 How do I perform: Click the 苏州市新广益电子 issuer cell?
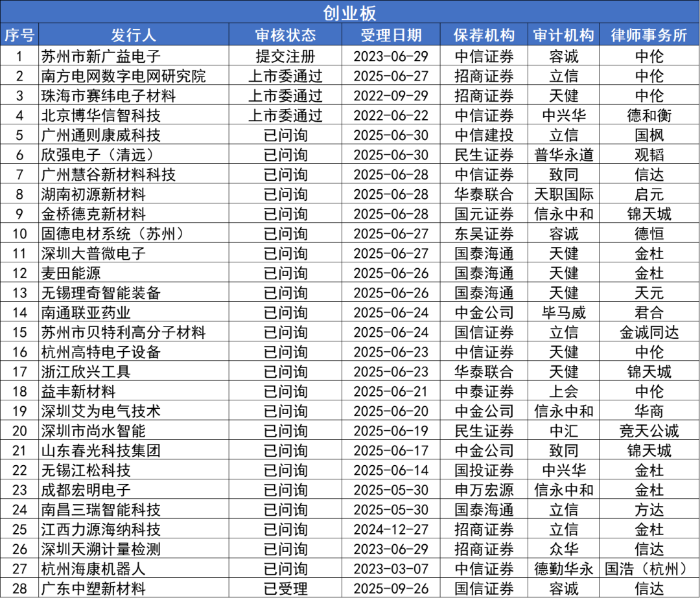100,56
